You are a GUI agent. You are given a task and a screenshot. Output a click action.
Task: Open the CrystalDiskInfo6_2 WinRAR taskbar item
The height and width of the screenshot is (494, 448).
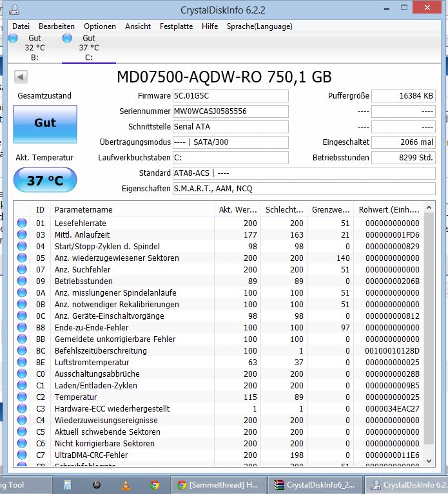(x=315, y=485)
